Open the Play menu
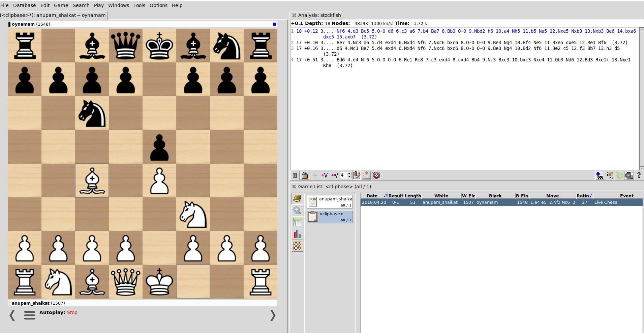 click(99, 5)
